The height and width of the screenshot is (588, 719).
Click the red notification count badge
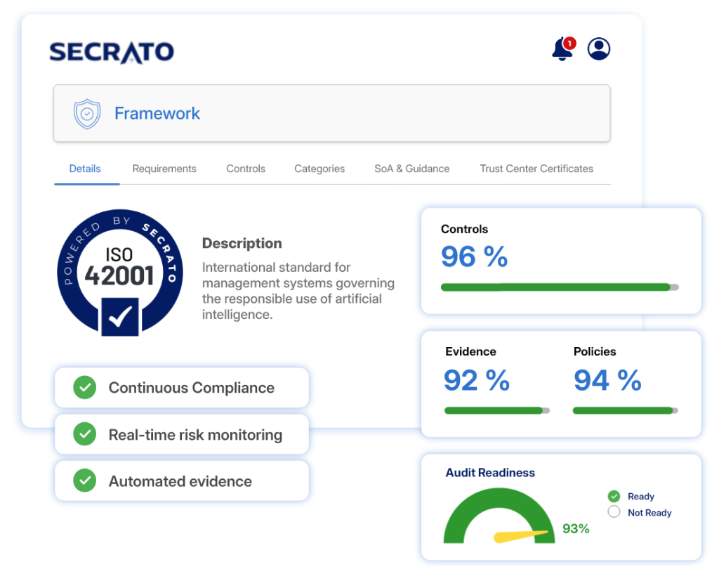click(x=569, y=44)
